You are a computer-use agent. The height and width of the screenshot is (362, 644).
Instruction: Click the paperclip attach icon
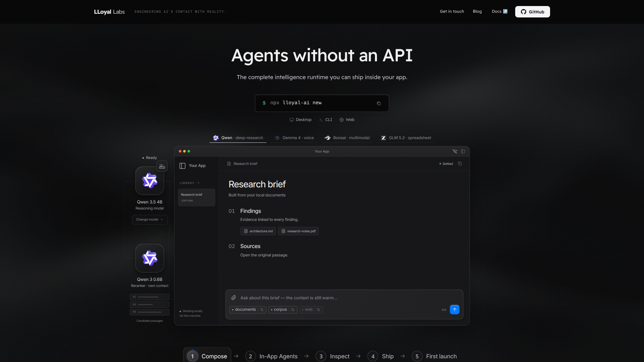click(233, 298)
